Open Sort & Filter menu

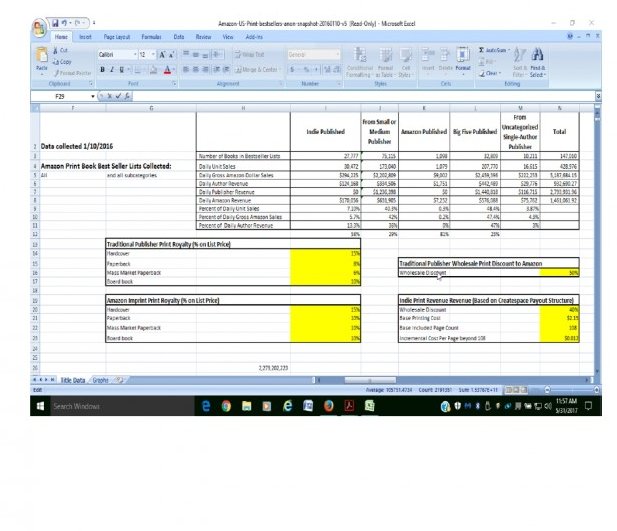click(x=519, y=62)
